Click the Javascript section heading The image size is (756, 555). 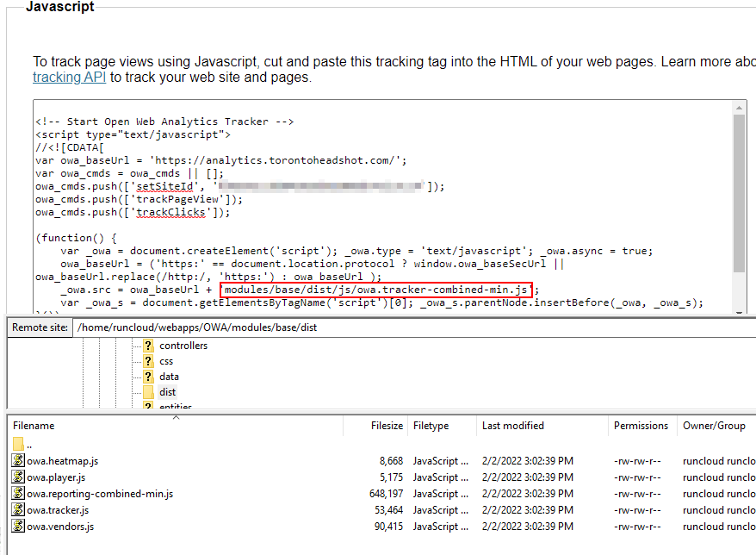[59, 7]
